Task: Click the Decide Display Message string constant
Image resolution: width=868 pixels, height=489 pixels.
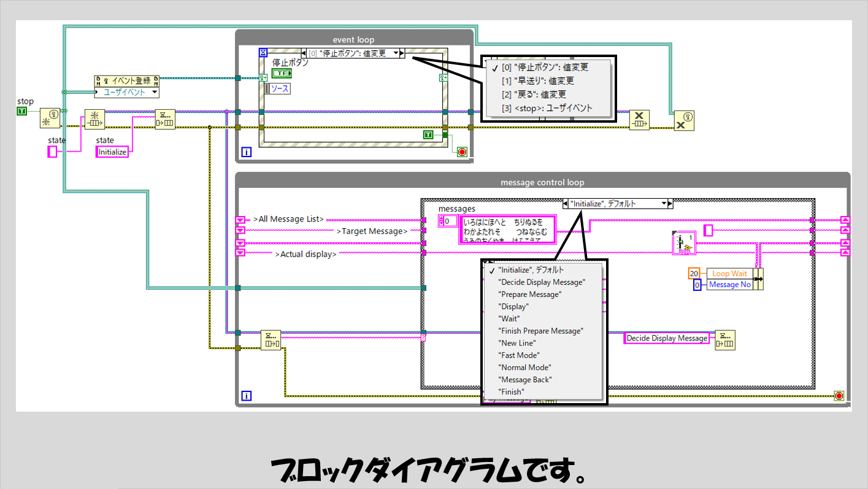Action: pyautogui.click(x=667, y=338)
